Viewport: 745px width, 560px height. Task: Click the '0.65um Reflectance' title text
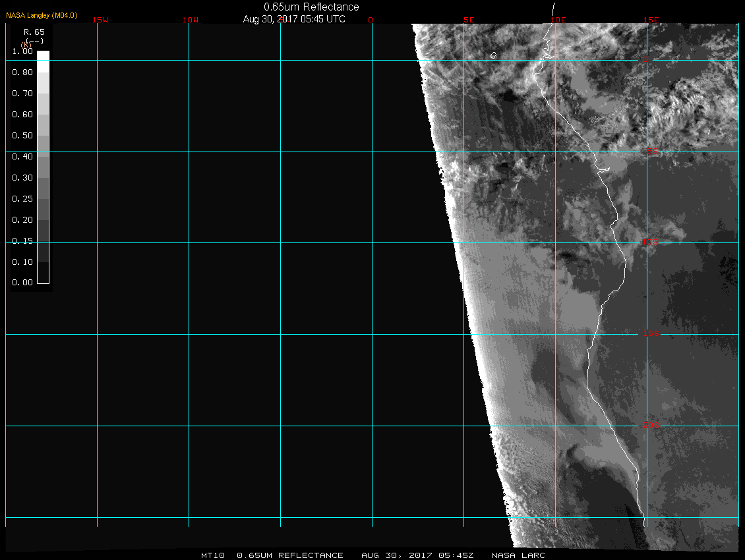(311, 7)
